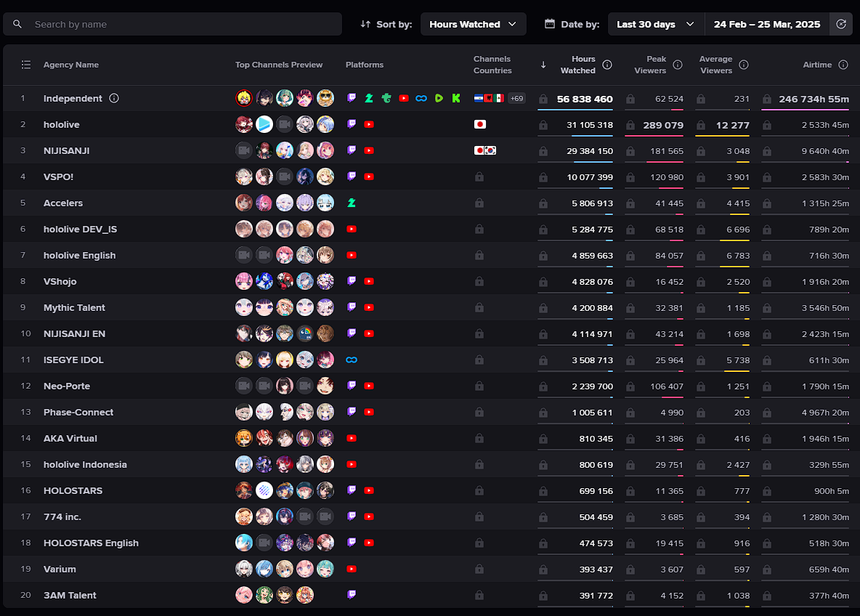The height and width of the screenshot is (616, 860).
Task: Open the 3AM Talent agency page
Action: coord(70,595)
